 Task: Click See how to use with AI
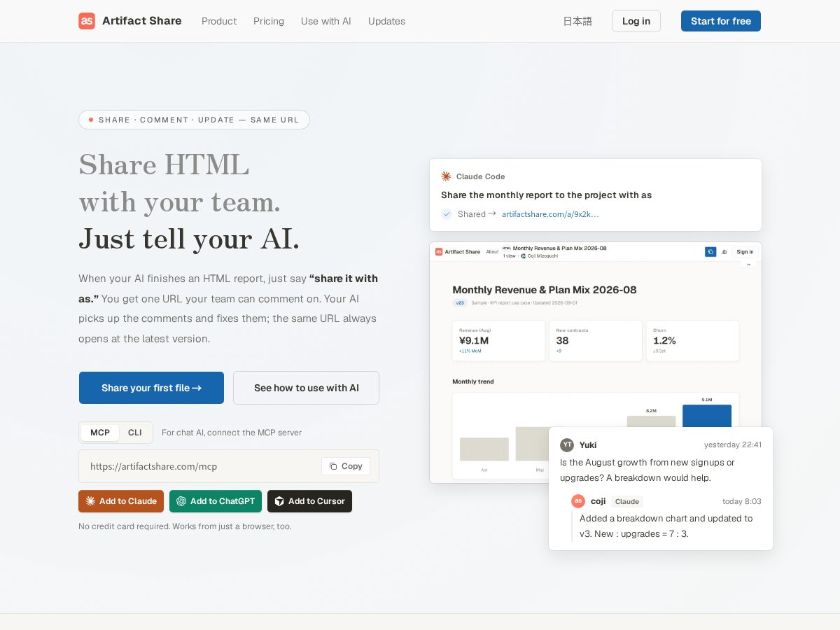click(306, 388)
